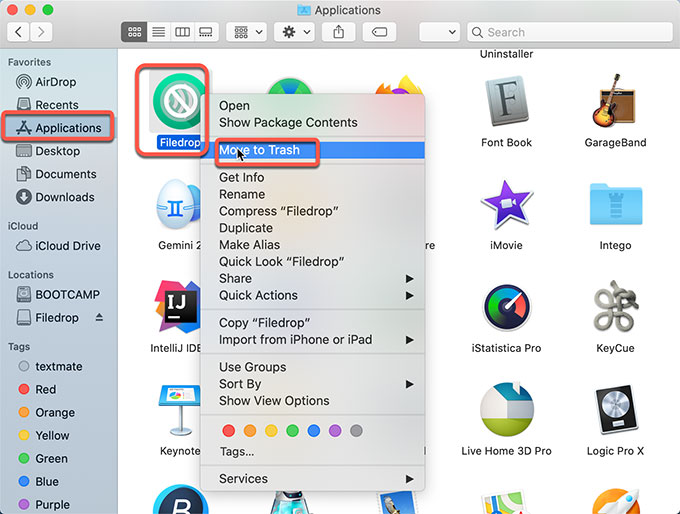Viewport: 680px width, 514px height.
Task: Expand the Sort By submenu
Action: point(312,384)
